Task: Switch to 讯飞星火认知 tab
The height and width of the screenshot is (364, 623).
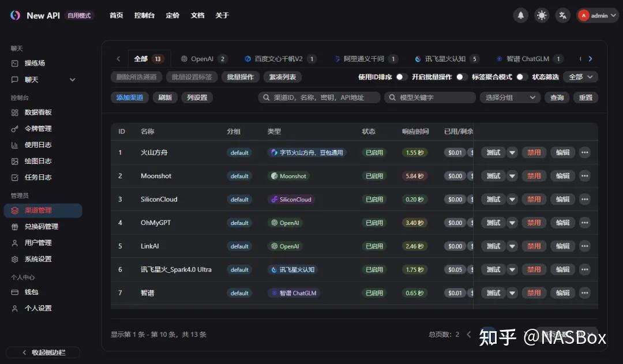Action: [447, 59]
